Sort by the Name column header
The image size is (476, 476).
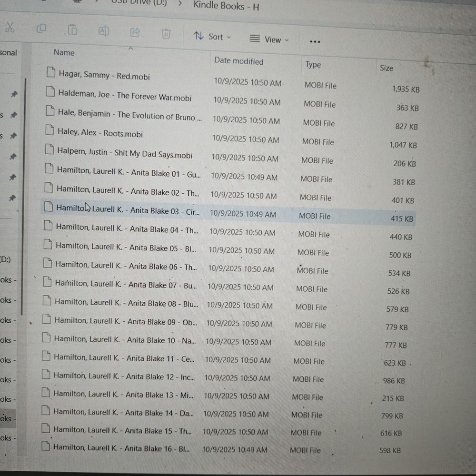64,52
